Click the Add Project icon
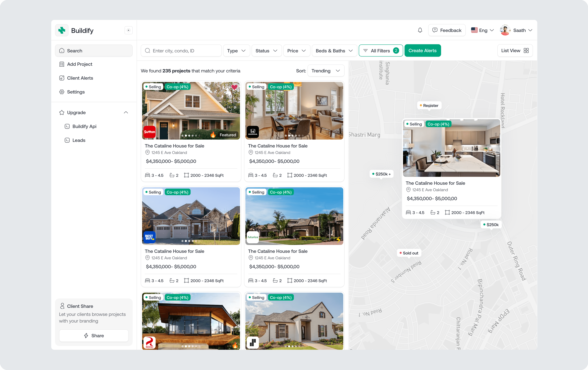588x370 pixels. pos(62,64)
